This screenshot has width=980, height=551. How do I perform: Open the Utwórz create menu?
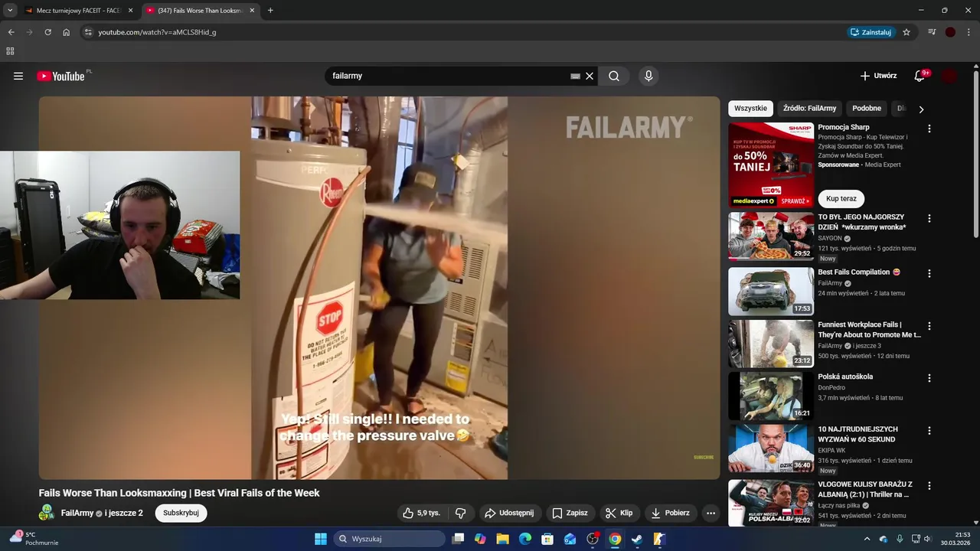click(878, 76)
